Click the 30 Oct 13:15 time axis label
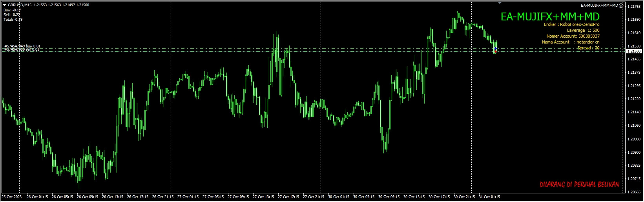 pyautogui.click(x=414, y=197)
